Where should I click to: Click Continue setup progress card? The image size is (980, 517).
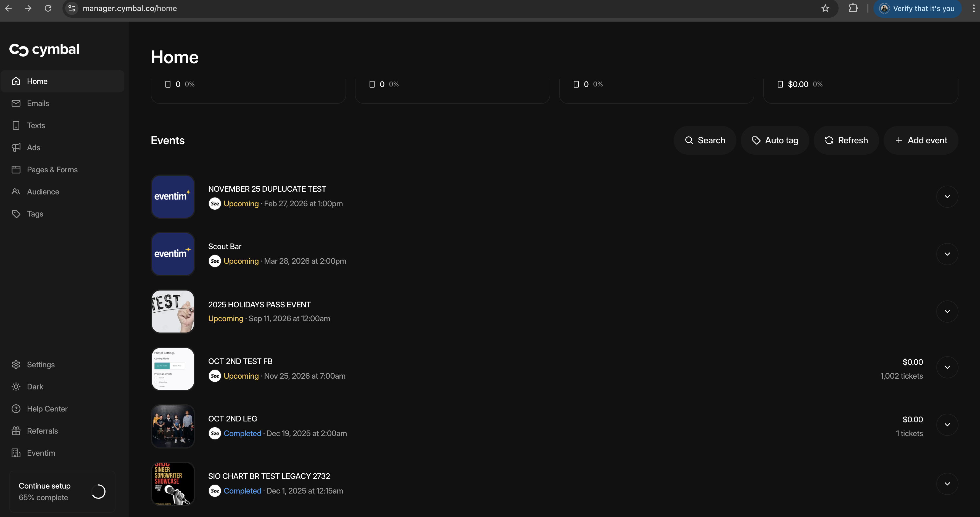(62, 491)
